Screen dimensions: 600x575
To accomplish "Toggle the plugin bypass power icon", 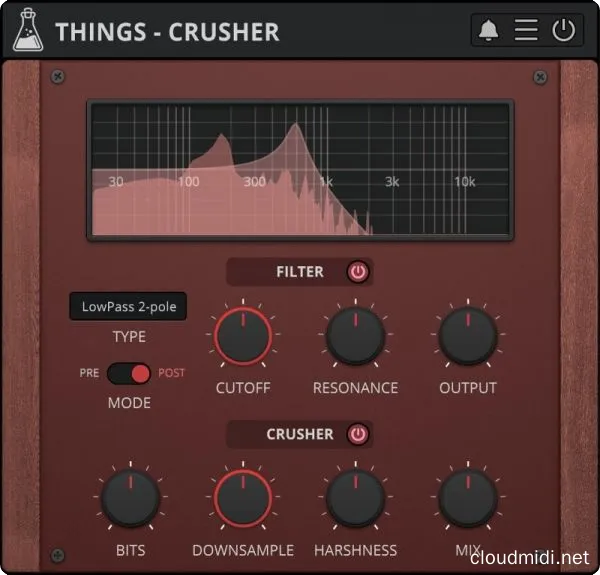I will tap(563, 30).
